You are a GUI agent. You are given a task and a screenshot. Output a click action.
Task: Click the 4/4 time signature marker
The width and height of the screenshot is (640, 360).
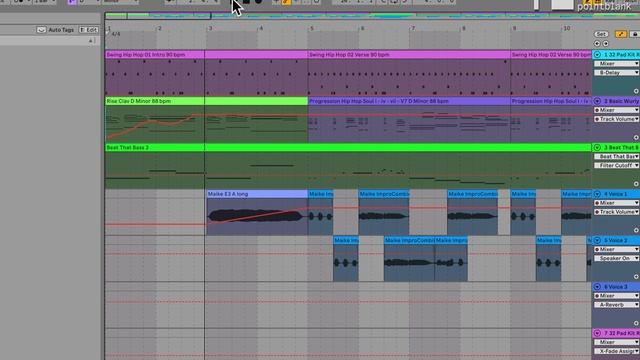[116, 34]
